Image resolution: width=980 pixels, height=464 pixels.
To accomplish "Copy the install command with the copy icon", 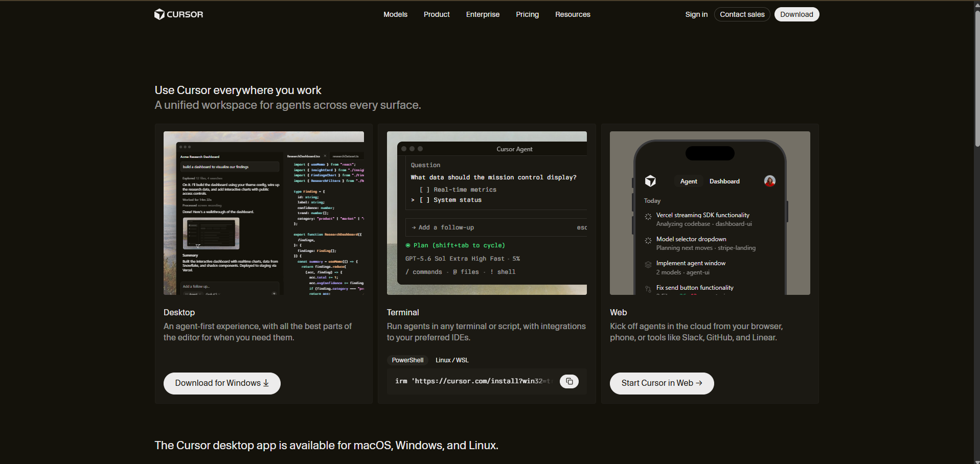I will (x=569, y=381).
